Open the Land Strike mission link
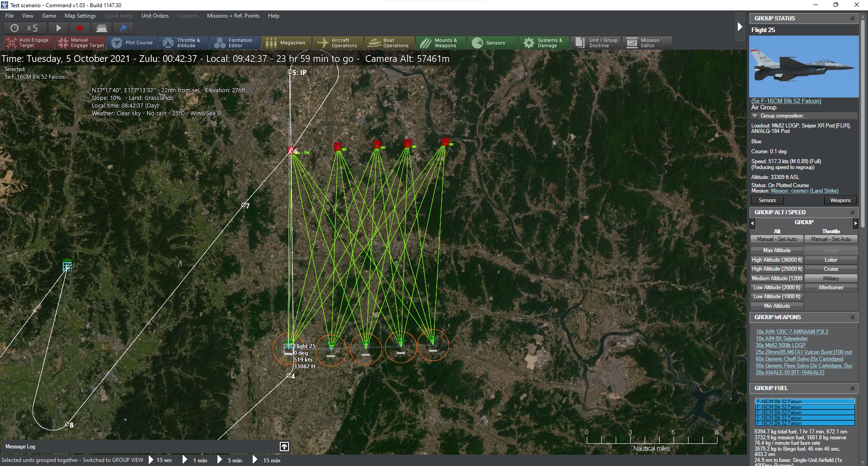 click(x=805, y=191)
